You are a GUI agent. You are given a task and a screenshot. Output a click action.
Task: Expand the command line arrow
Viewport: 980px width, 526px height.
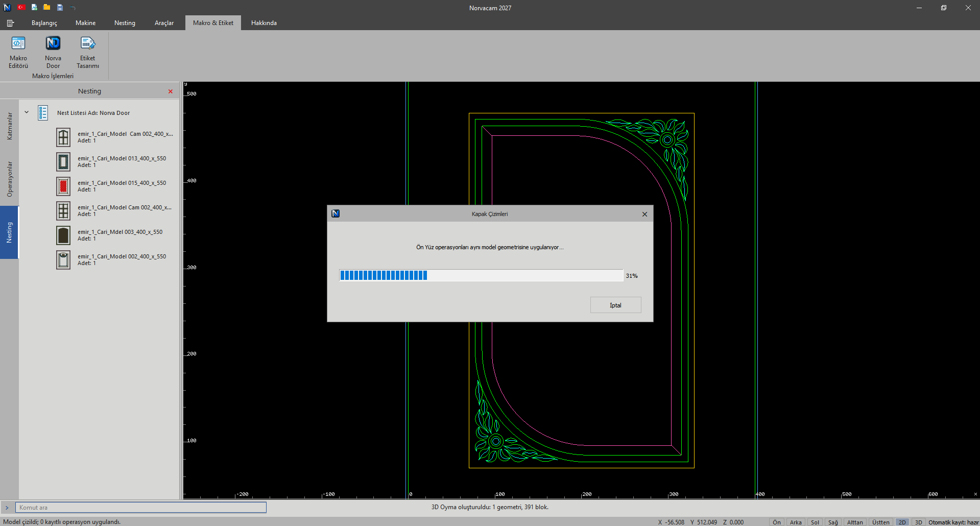pyautogui.click(x=7, y=508)
